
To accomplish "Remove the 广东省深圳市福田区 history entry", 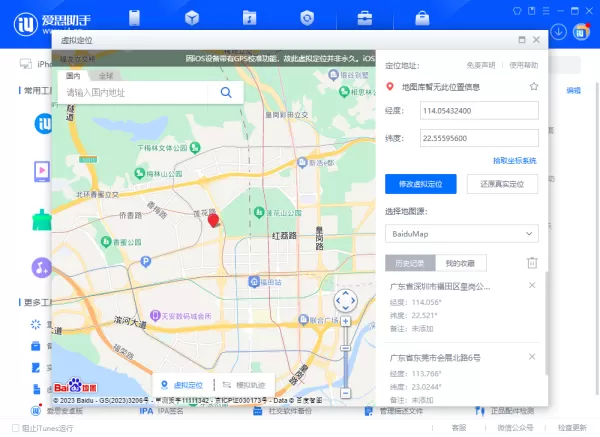I will click(x=532, y=285).
